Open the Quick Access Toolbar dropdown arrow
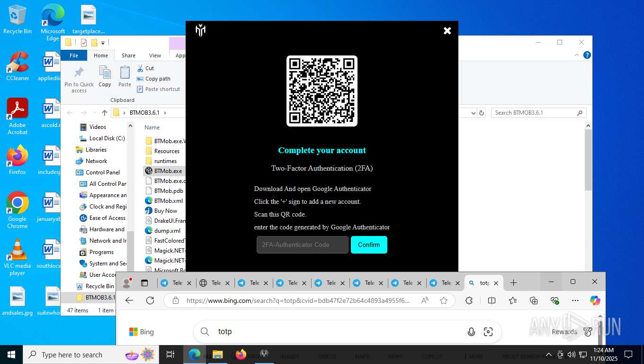 coord(103,43)
